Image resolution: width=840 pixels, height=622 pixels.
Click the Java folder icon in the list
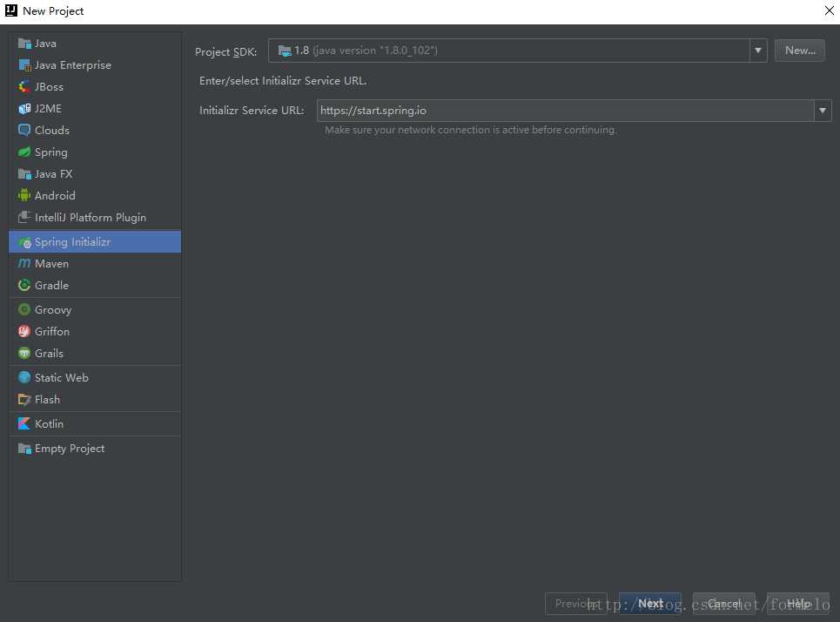24,44
